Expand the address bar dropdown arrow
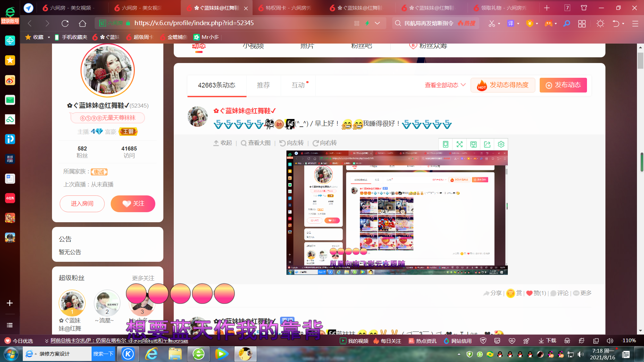Viewport: 644px width, 362px height. coord(377,23)
